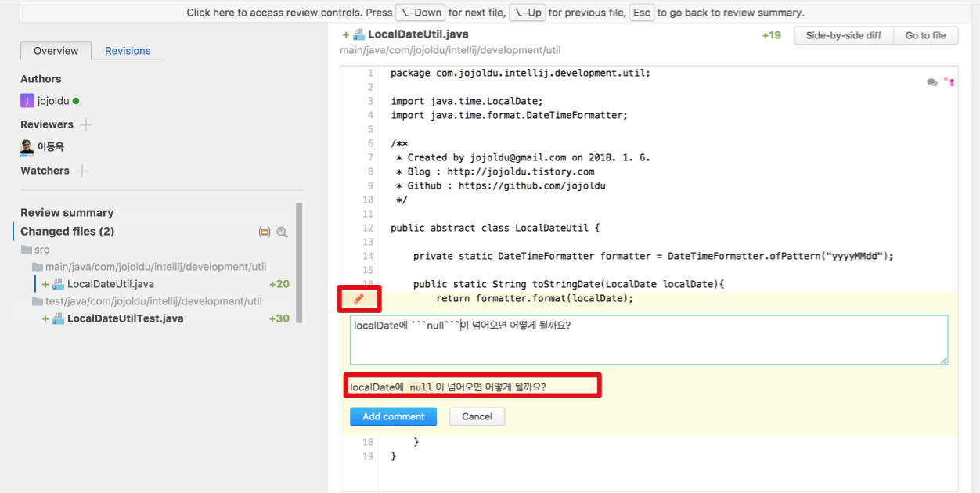Click the '+20' count beside LocalDateUtil.java
The image size is (980, 493).
(279, 284)
